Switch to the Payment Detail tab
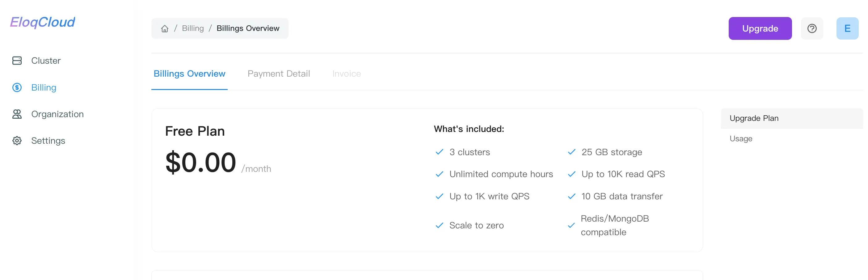Image resolution: width=868 pixels, height=280 pixels. tap(278, 74)
